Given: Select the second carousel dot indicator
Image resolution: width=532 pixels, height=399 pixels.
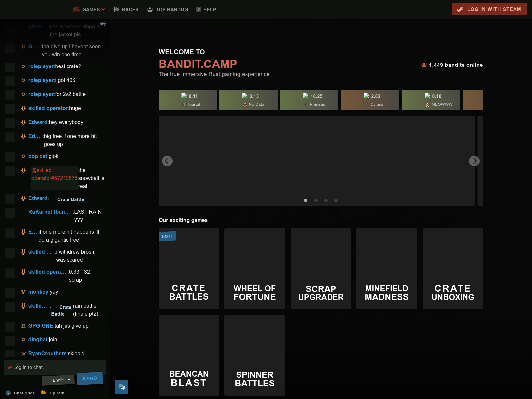Looking at the screenshot, I should (x=316, y=200).
